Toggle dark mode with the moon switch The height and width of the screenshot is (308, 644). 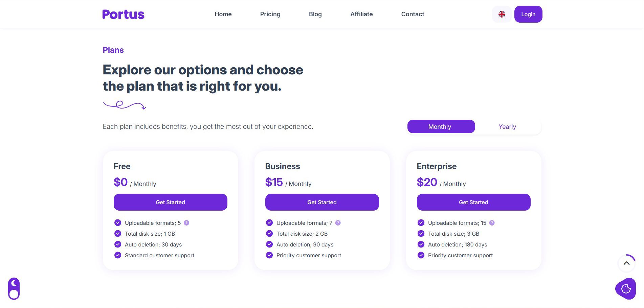pyautogui.click(x=14, y=289)
